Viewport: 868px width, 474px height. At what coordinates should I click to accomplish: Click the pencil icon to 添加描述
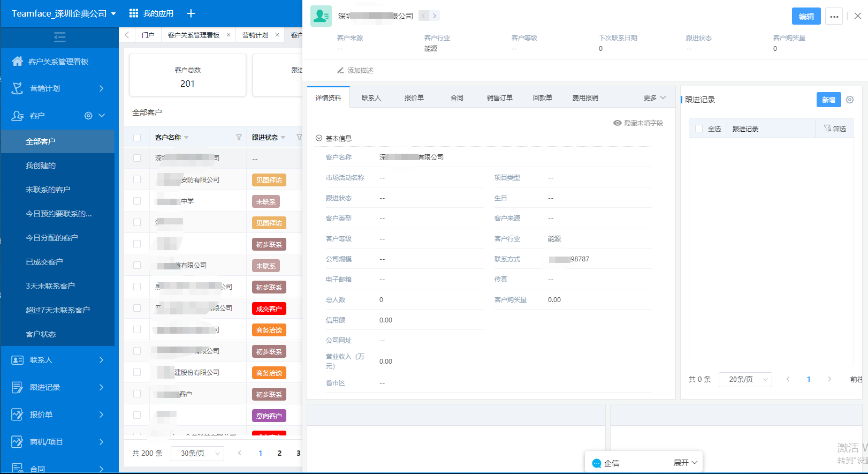click(340, 70)
